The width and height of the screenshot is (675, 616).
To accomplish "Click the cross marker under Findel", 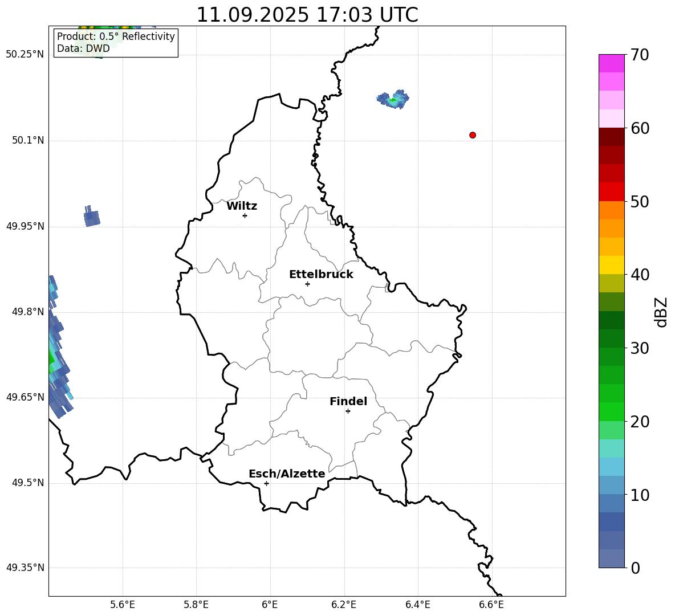I will click(x=348, y=411).
